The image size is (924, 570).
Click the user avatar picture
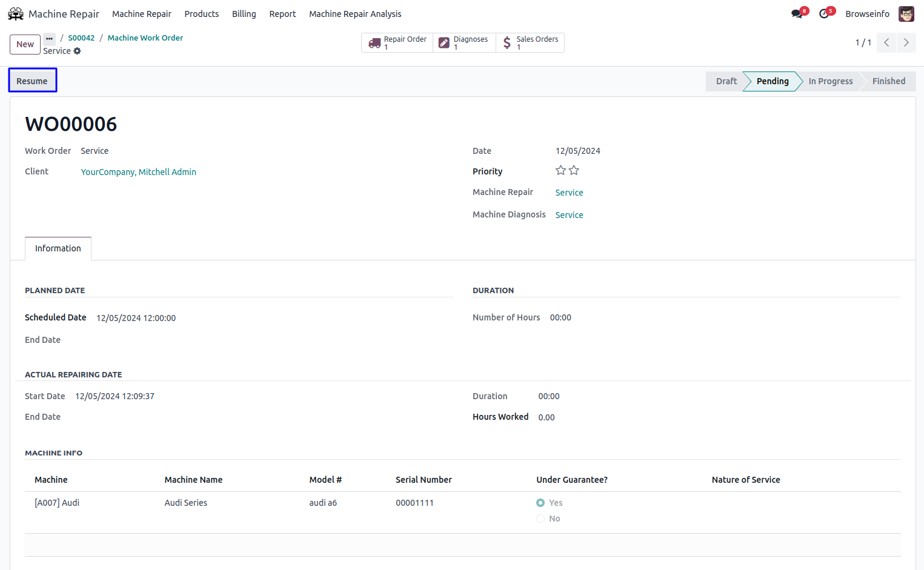[x=906, y=14]
